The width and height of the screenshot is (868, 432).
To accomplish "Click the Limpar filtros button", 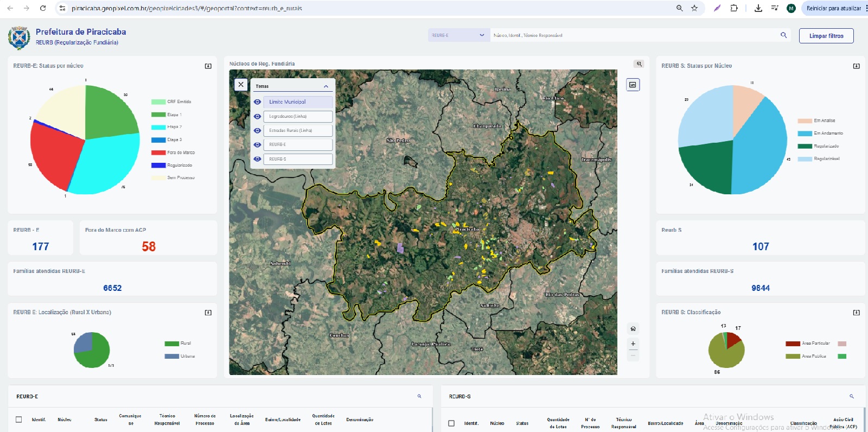I will (826, 36).
